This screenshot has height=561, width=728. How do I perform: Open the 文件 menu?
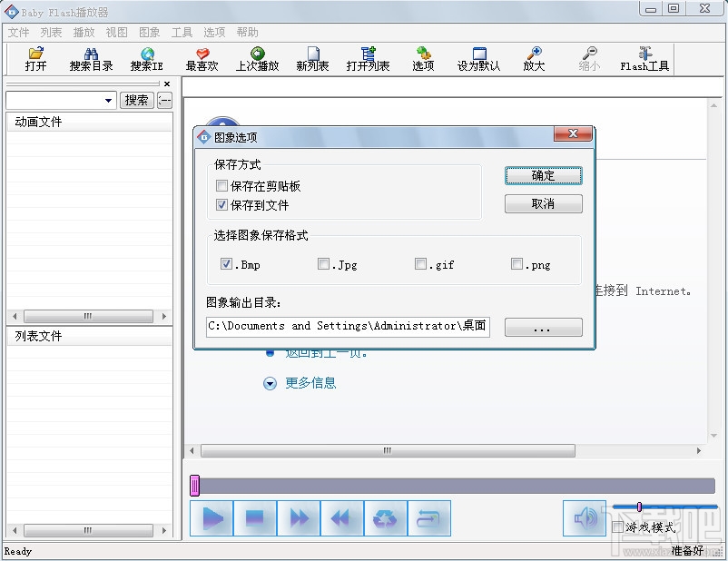18,32
